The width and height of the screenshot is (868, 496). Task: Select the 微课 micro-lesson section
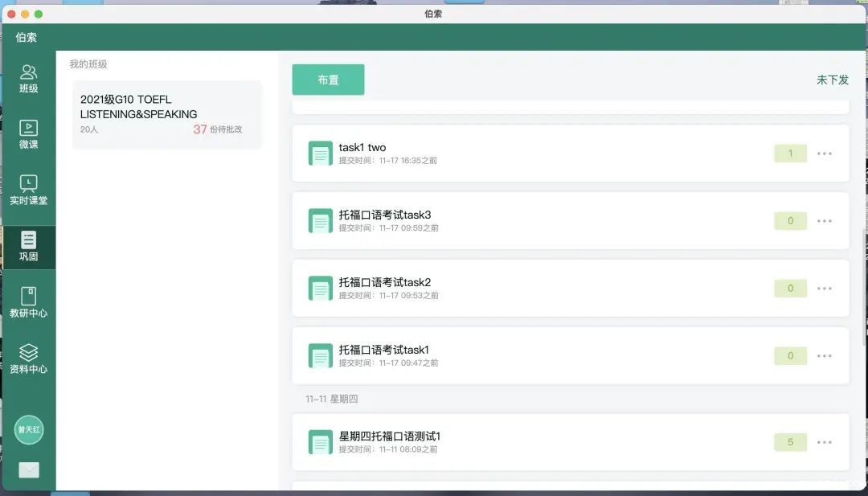pyautogui.click(x=29, y=133)
